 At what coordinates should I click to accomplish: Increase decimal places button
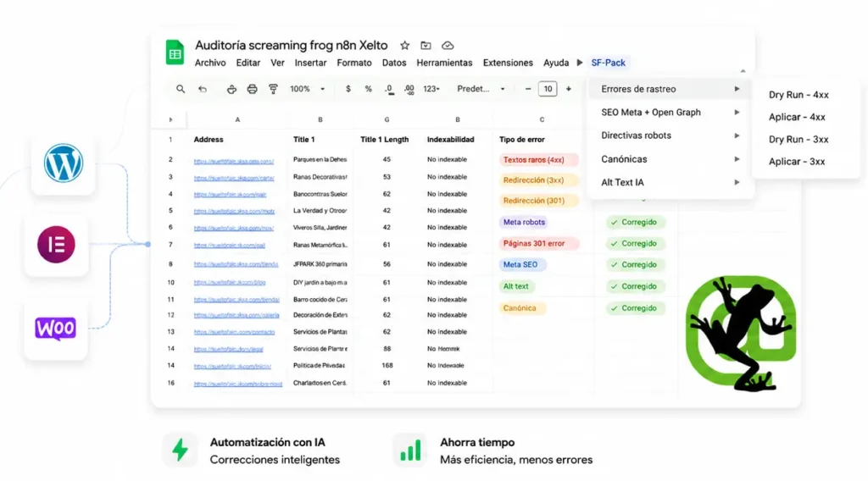[409, 89]
